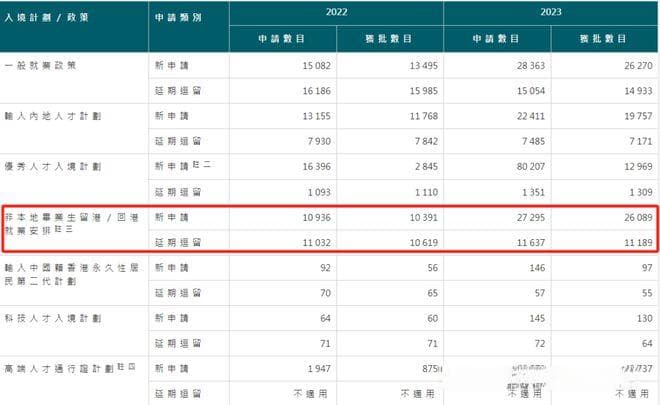660x405 pixels.
Task: Click the value 10 936
Action: coord(317,218)
